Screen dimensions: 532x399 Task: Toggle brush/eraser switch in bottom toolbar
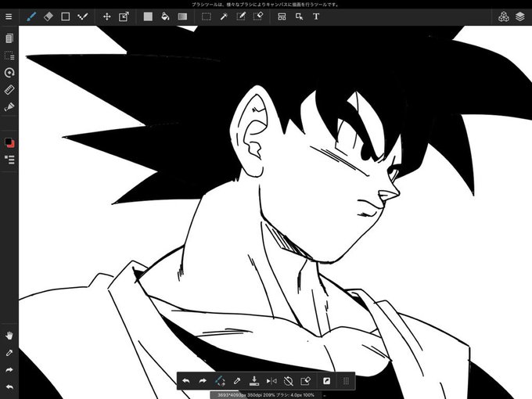click(220, 381)
